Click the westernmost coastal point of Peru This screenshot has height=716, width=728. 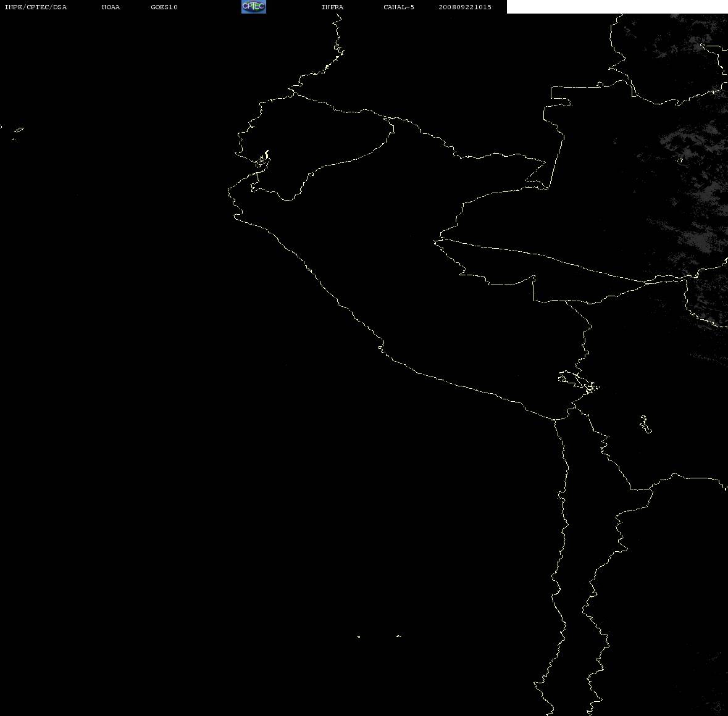228,193
